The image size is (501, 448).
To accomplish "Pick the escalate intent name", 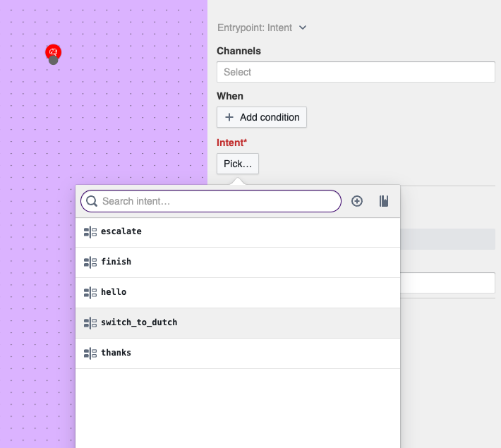I will [121, 231].
